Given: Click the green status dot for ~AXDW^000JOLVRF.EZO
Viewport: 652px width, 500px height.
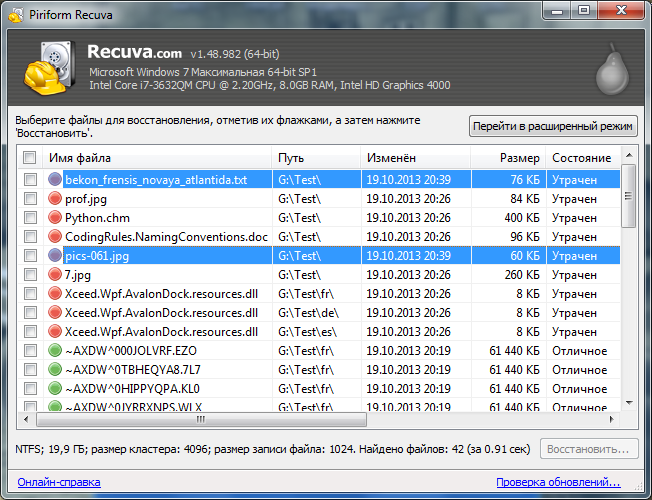Looking at the screenshot, I should click(x=55, y=350).
